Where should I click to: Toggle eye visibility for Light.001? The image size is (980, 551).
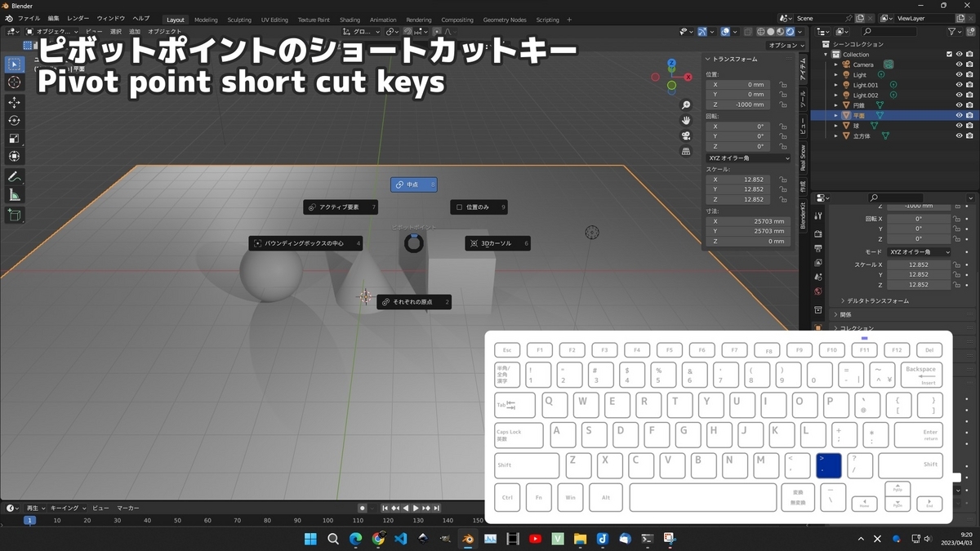tap(959, 85)
